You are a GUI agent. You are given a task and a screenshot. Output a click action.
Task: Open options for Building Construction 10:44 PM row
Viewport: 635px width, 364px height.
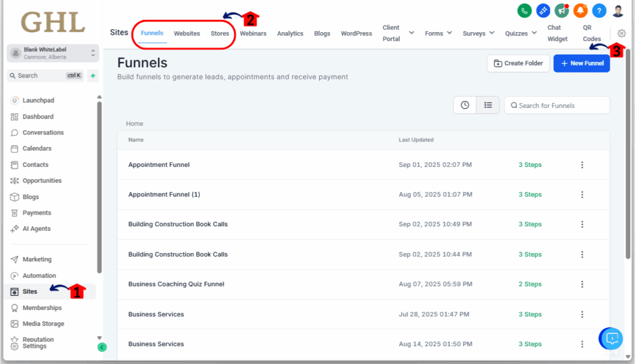582,254
